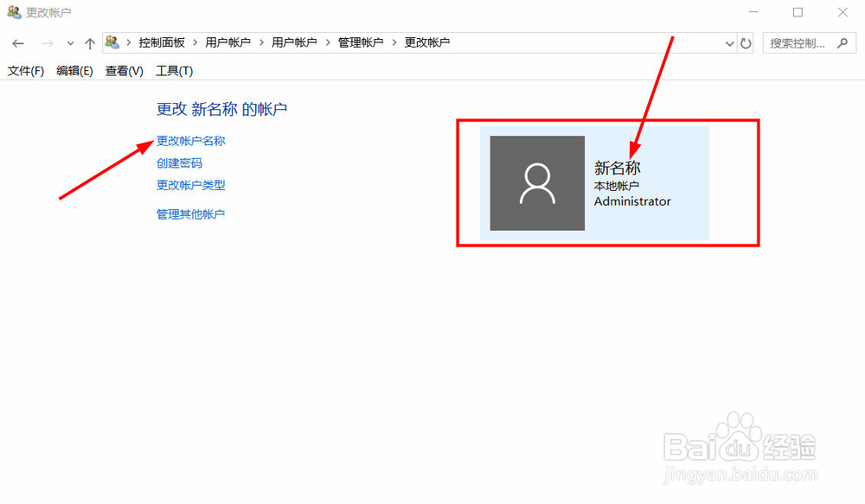Click the 本地帐户 text
Viewport: 865px width, 504px height.
[616, 186]
